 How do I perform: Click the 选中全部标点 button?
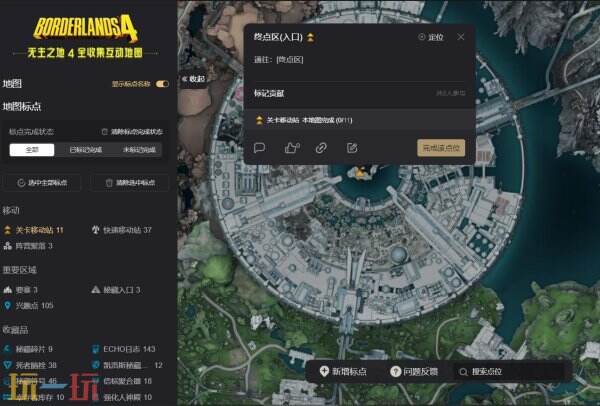42,183
